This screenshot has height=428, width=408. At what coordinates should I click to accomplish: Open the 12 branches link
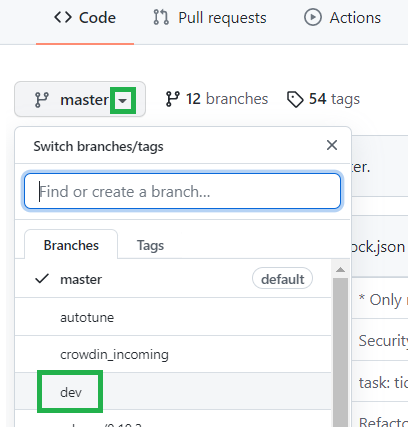point(217,99)
